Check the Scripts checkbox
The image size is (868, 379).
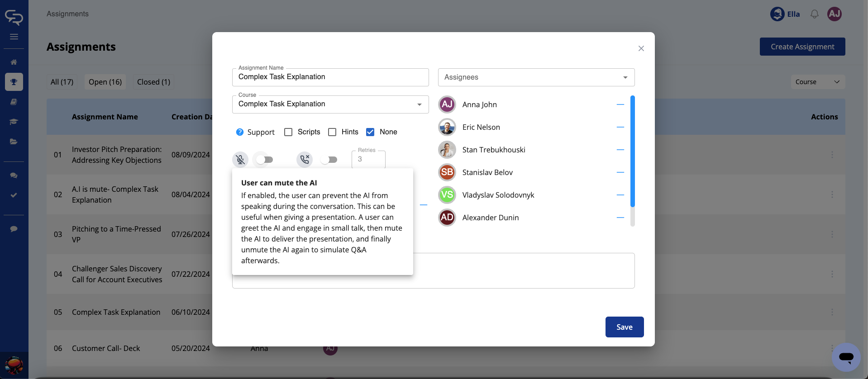click(x=288, y=132)
